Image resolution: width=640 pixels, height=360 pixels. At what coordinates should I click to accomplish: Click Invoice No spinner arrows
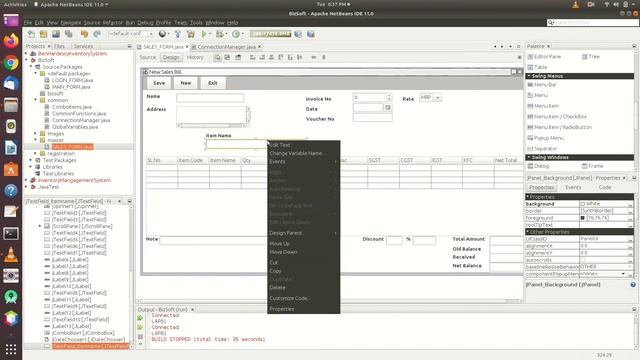[389, 97]
